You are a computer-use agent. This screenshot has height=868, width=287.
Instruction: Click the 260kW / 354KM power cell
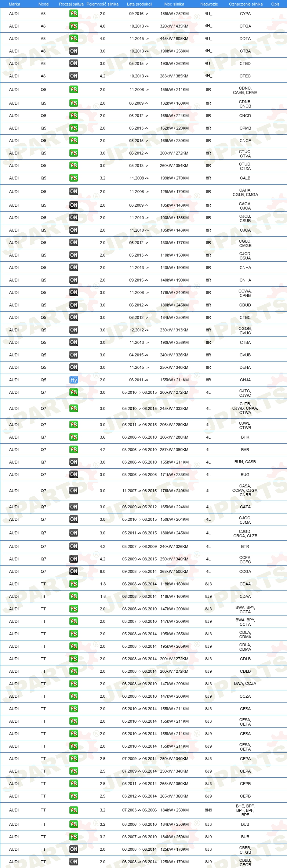pos(174,166)
